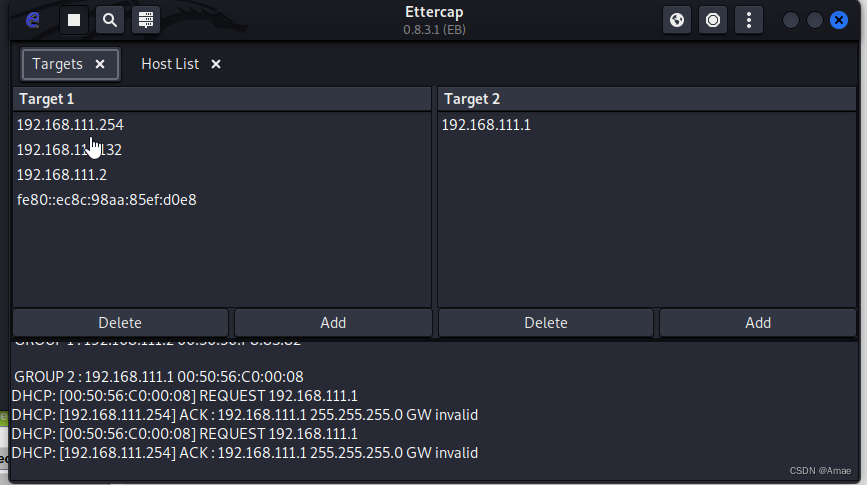Minimize the Ettercap window

point(791,20)
